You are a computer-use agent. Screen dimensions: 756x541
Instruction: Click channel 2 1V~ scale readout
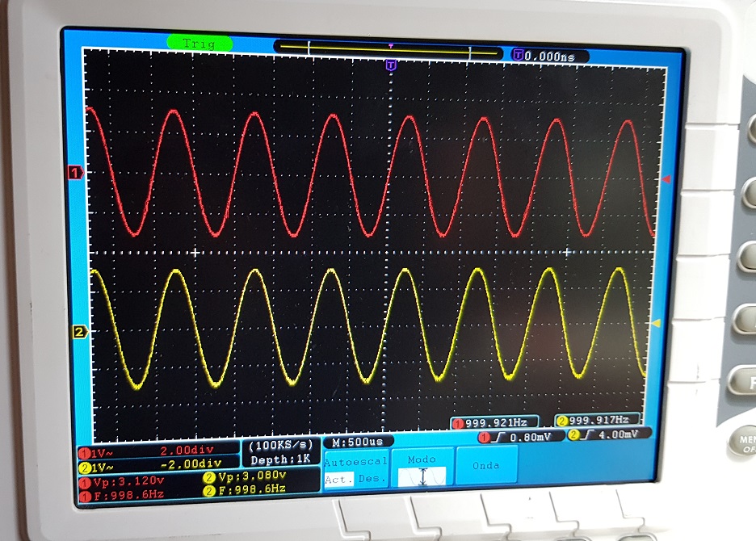point(96,468)
